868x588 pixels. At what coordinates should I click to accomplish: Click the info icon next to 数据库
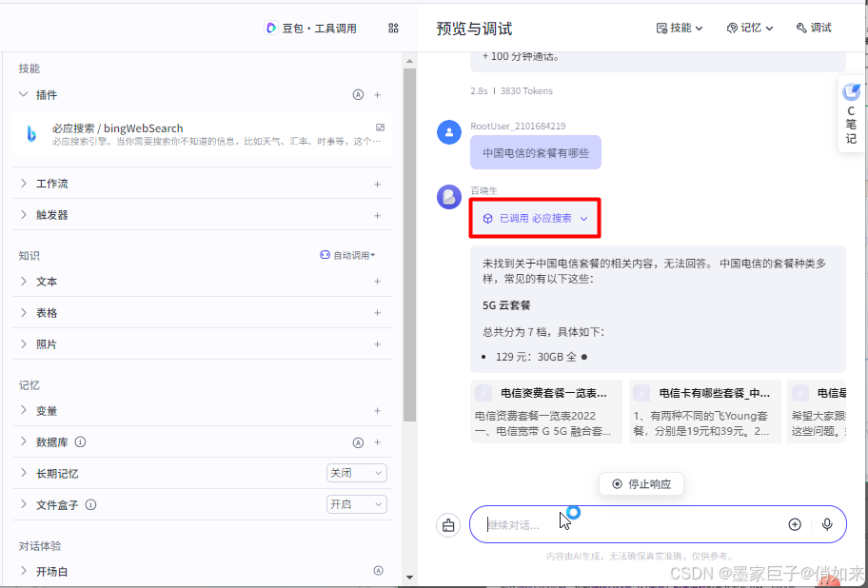(80, 442)
